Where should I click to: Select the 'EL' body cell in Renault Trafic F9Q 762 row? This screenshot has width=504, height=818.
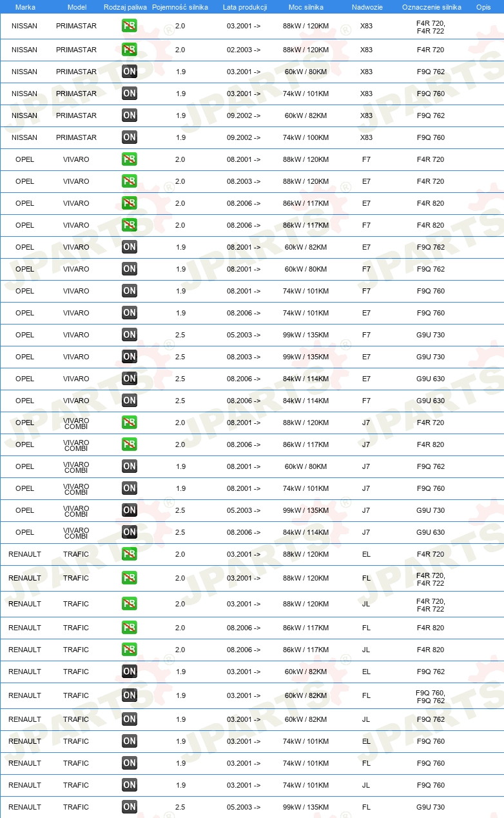[x=366, y=672]
